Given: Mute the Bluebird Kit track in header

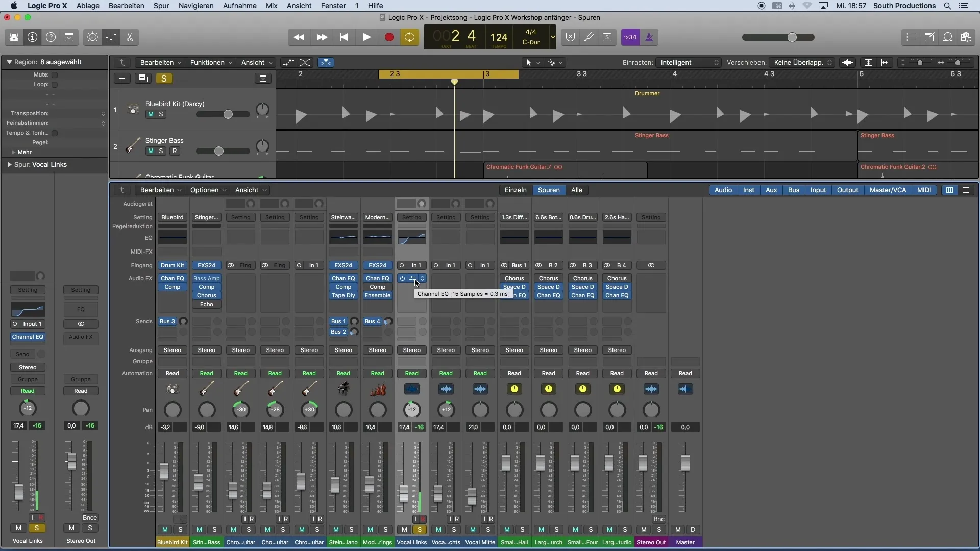Looking at the screenshot, I should tap(150, 114).
